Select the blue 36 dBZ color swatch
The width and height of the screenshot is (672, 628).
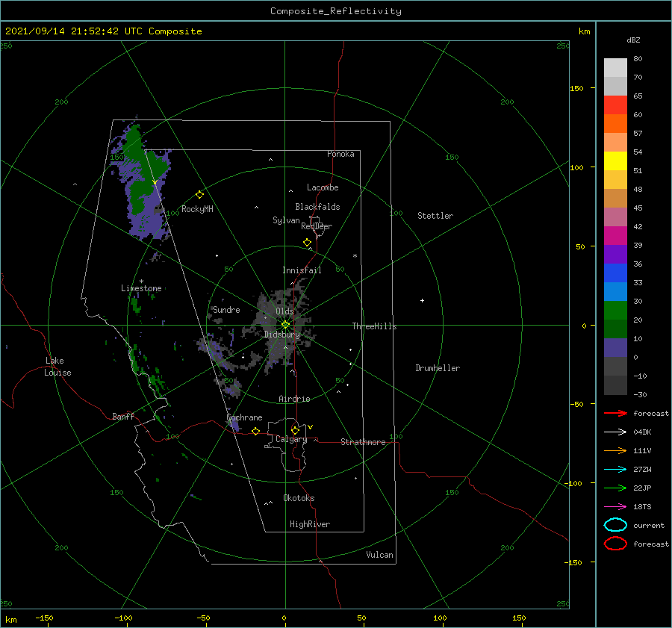(615, 273)
